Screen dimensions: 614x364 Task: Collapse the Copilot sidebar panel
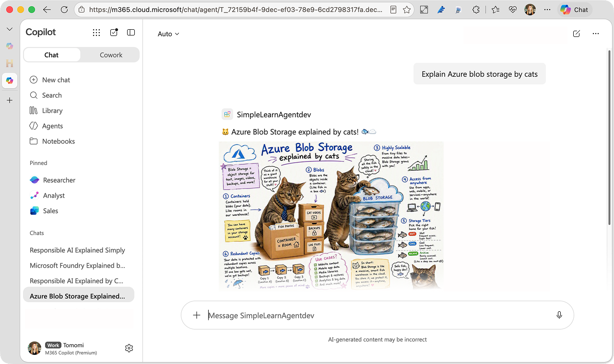(x=131, y=33)
